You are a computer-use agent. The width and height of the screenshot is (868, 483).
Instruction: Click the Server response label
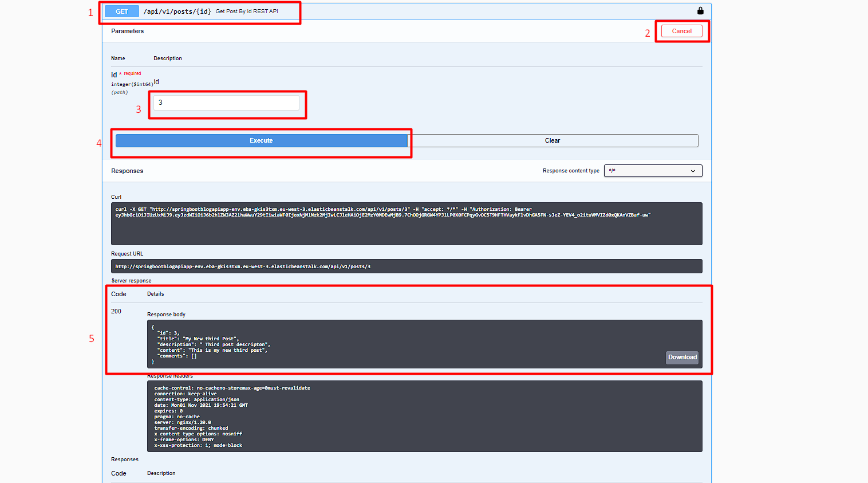pos(131,281)
